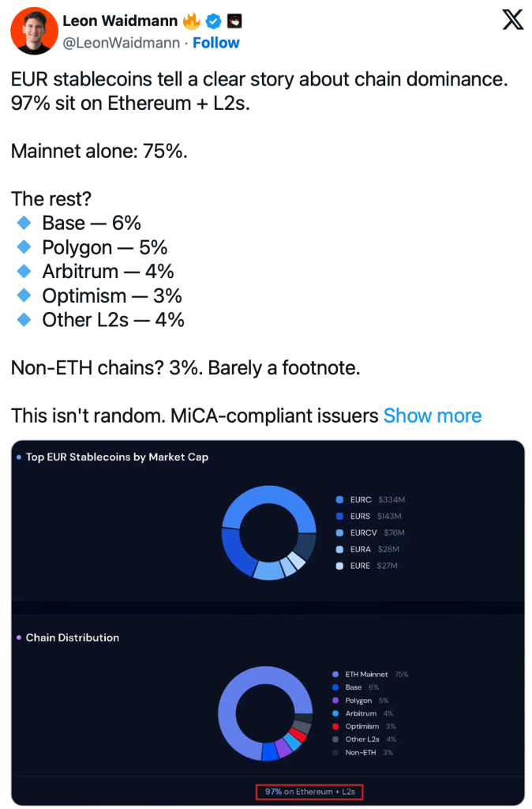532x809 pixels.
Task: Click the Polygon purple legend dot
Action: tap(336, 701)
